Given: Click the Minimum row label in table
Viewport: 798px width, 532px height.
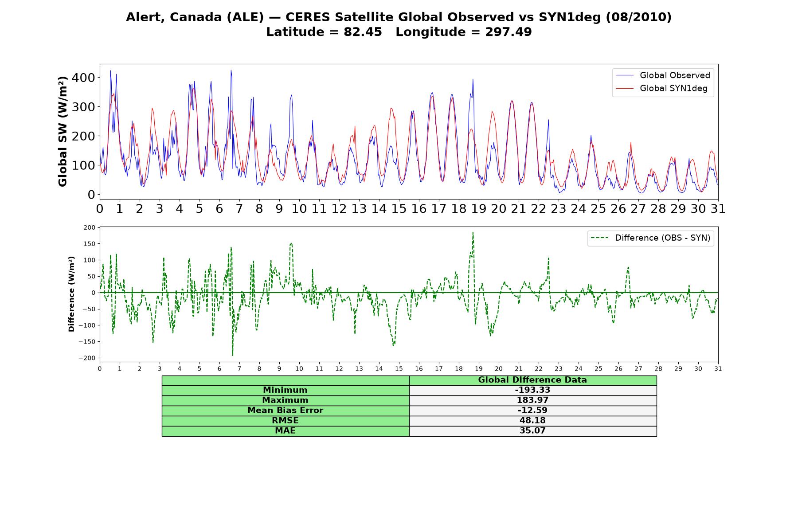Looking at the screenshot, I should tap(285, 390).
